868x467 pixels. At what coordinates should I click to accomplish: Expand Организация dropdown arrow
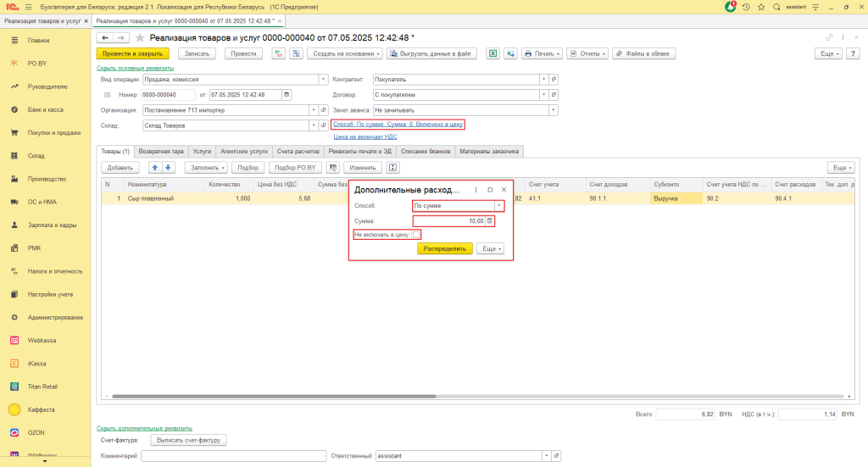pos(314,110)
